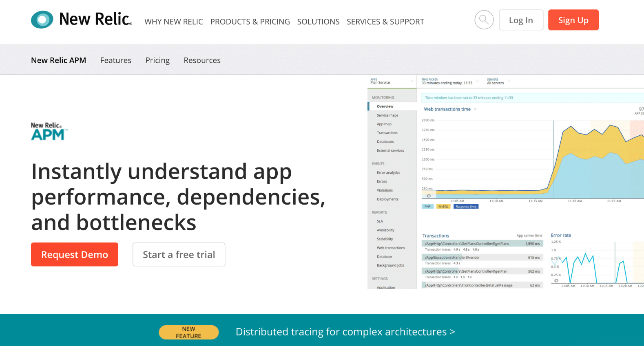
Task: Toggle the Response time legend chip
Action: [466, 207]
